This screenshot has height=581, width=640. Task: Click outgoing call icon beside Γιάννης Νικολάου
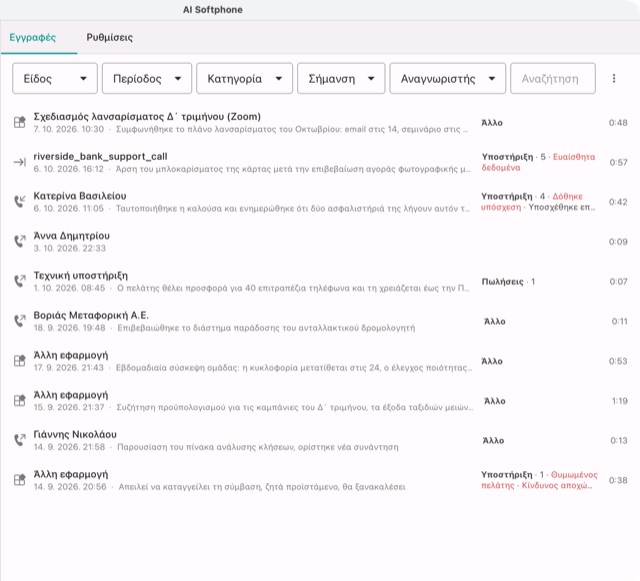pyautogui.click(x=20, y=440)
